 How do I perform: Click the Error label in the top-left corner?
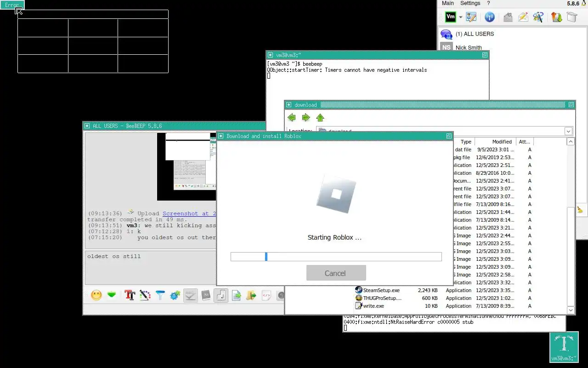[x=12, y=5]
